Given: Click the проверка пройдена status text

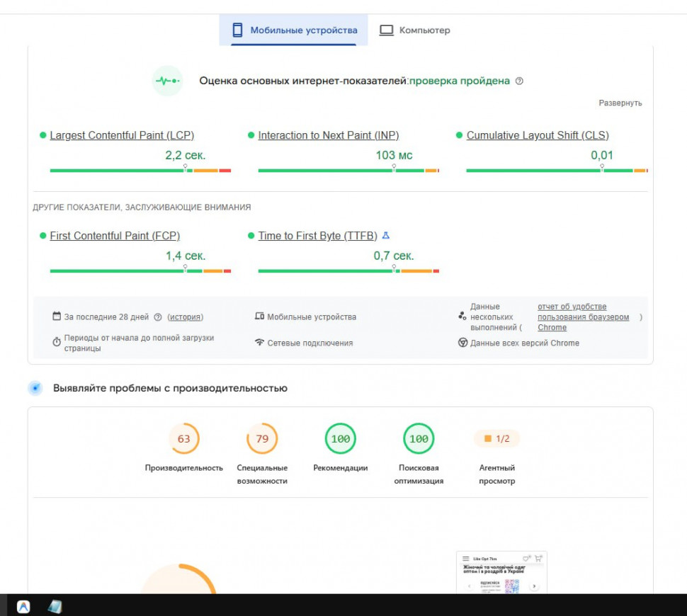Looking at the screenshot, I should tap(460, 81).
